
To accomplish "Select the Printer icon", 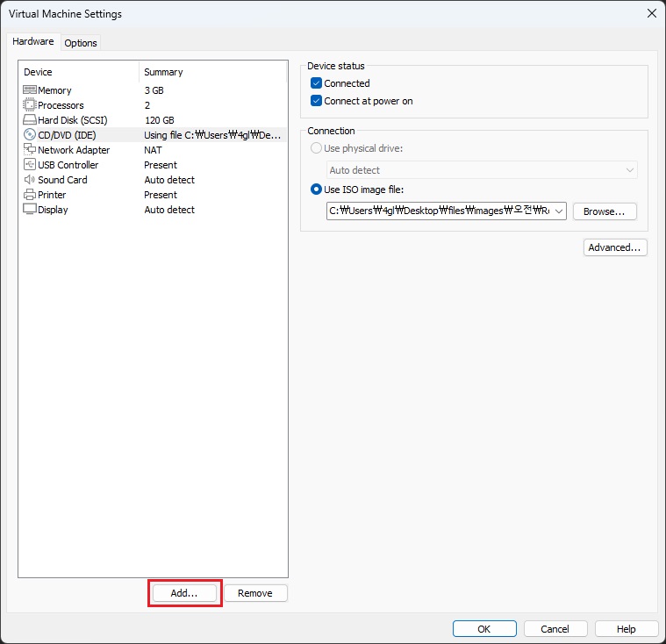I will pyautogui.click(x=30, y=195).
